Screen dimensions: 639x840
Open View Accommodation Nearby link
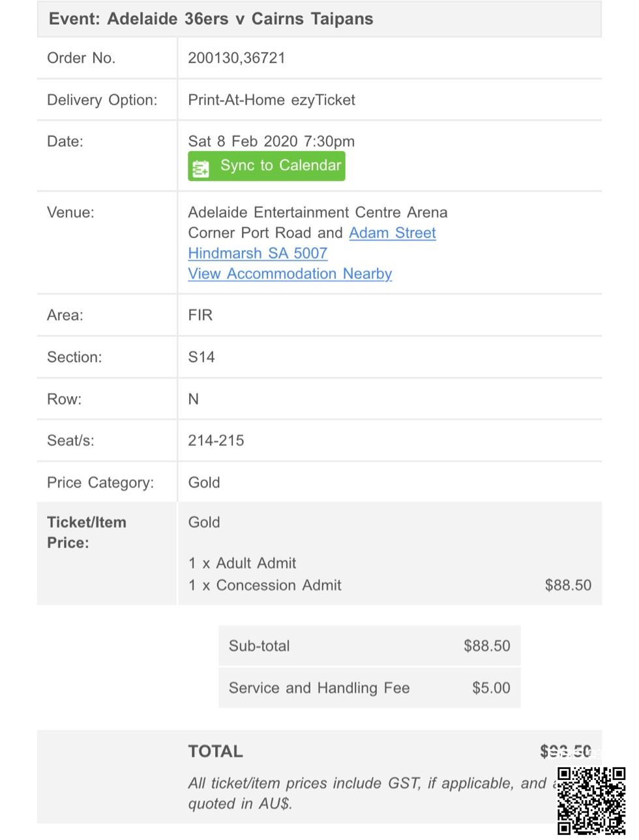pyautogui.click(x=290, y=274)
